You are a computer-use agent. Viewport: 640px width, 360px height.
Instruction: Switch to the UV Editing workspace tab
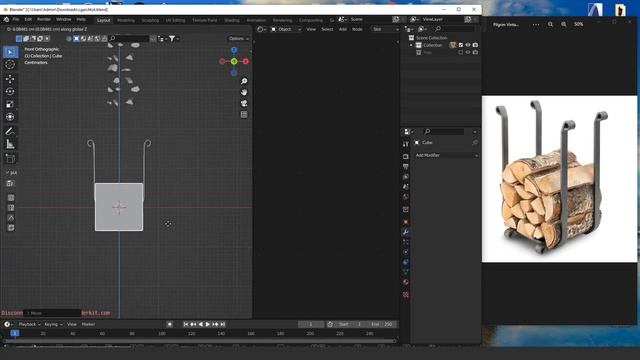click(x=175, y=20)
